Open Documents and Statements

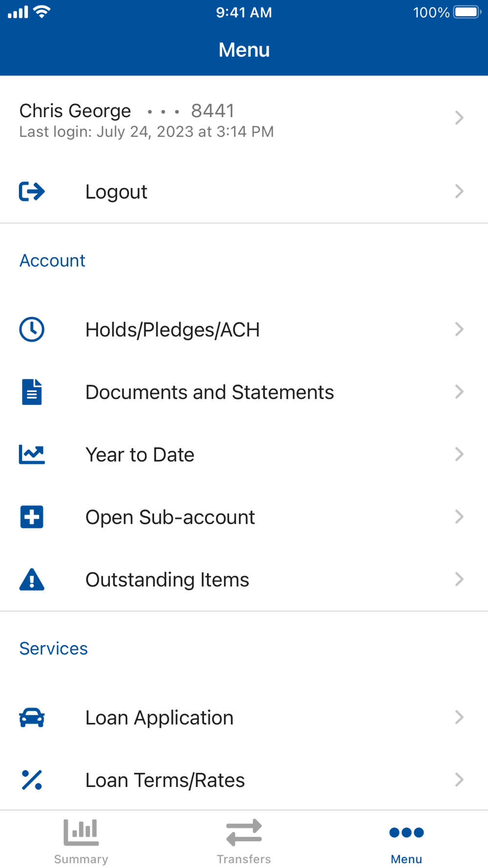click(244, 392)
